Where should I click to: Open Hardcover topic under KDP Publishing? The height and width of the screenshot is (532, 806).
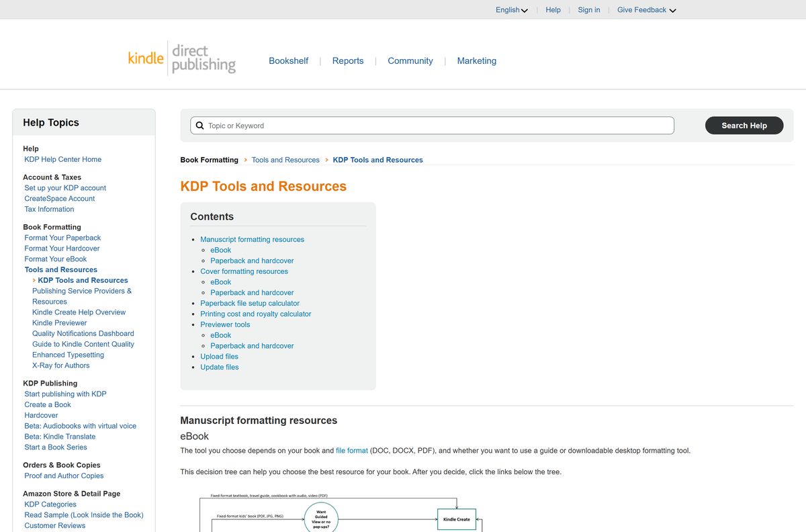point(41,416)
